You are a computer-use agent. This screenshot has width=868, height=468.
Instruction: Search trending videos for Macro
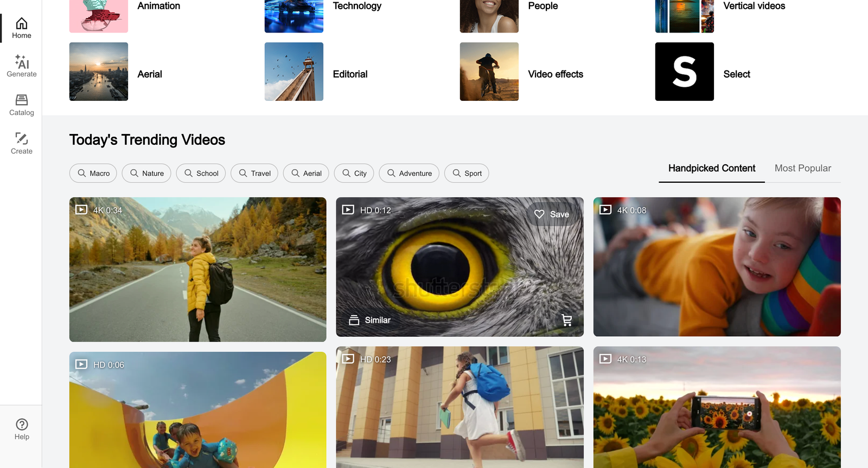pyautogui.click(x=93, y=173)
